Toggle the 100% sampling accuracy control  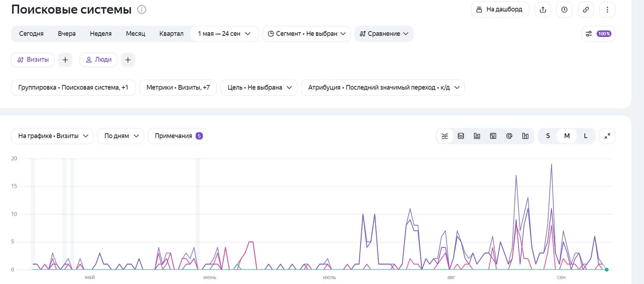[599, 34]
